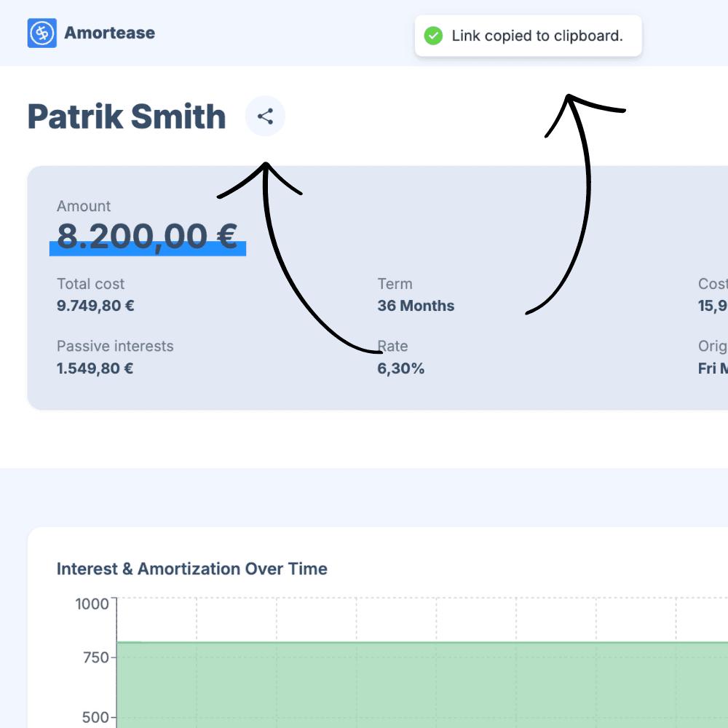728x728 pixels.
Task: Click the Interest & Amortization Over Time title
Action: (191, 569)
